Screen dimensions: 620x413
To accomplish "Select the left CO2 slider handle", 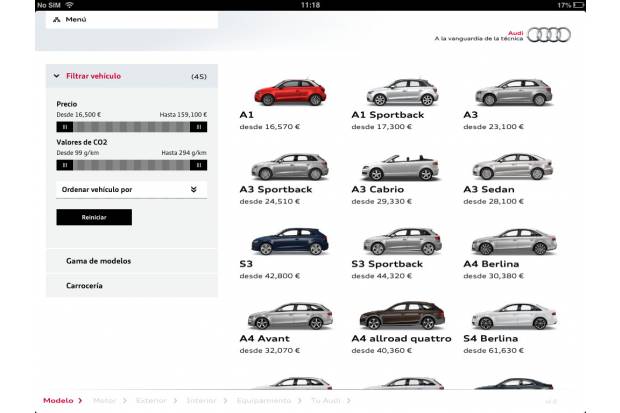I will pyautogui.click(x=65, y=165).
